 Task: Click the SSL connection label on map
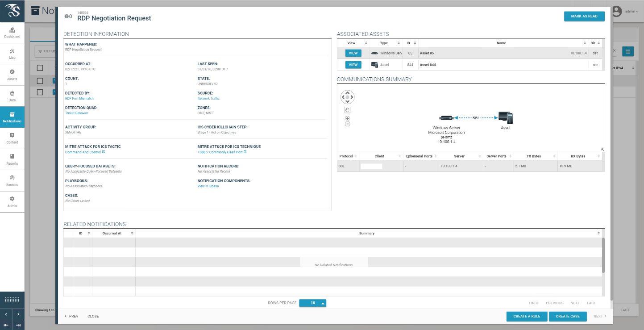click(476, 118)
